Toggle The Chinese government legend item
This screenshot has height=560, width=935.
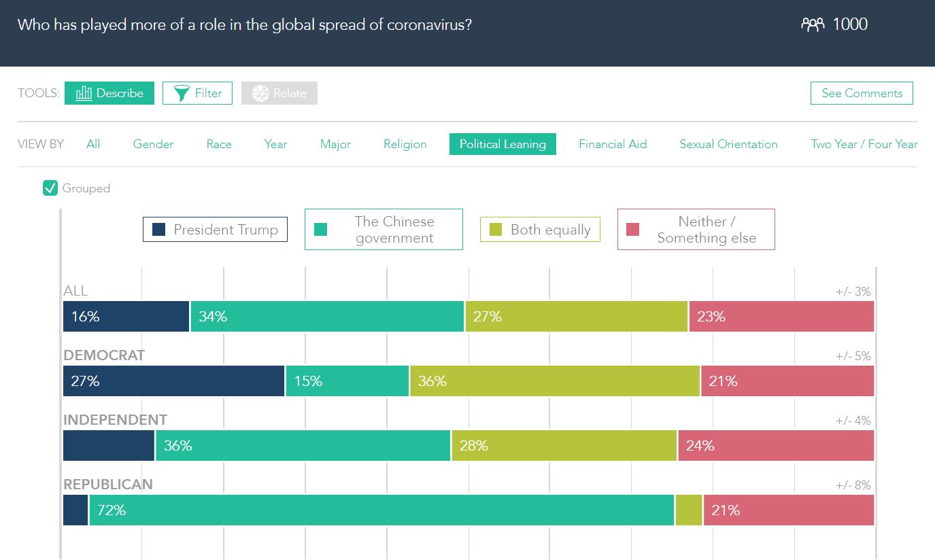(384, 230)
